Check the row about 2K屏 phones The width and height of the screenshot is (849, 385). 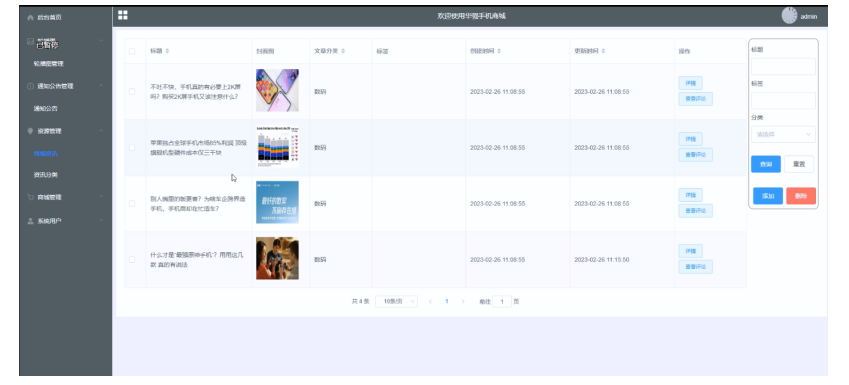coord(132,92)
